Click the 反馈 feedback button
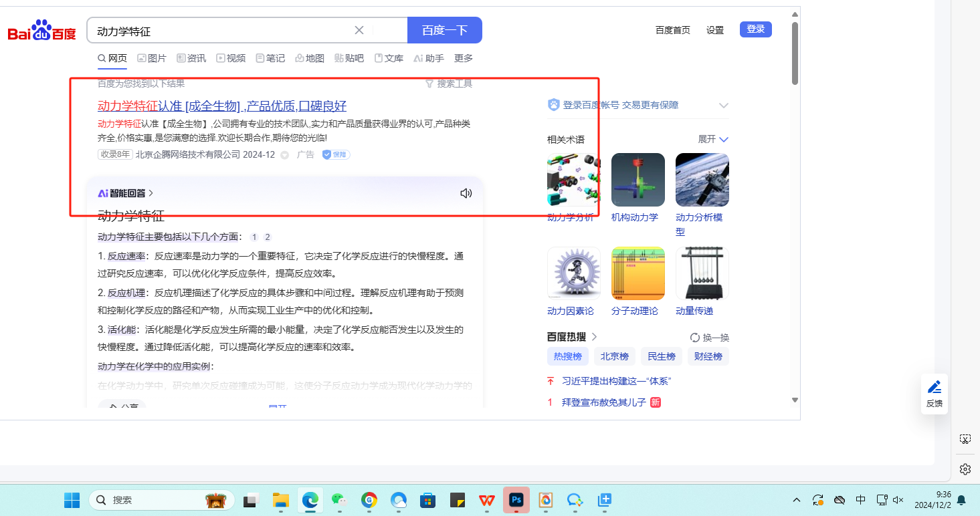This screenshot has width=980, height=516. 935,394
